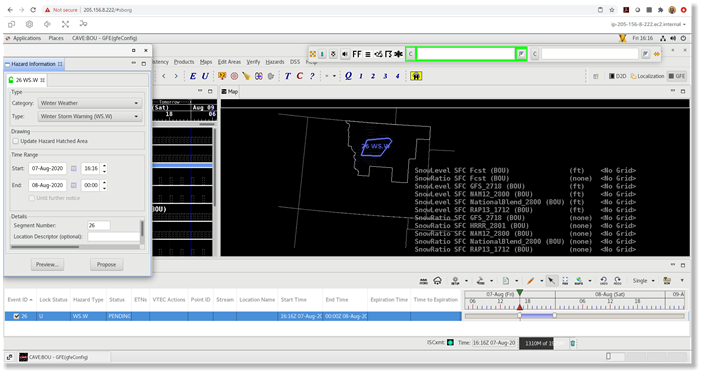Click the Redo icon in hazard toolbar
704x376 pixels.
tap(618, 281)
